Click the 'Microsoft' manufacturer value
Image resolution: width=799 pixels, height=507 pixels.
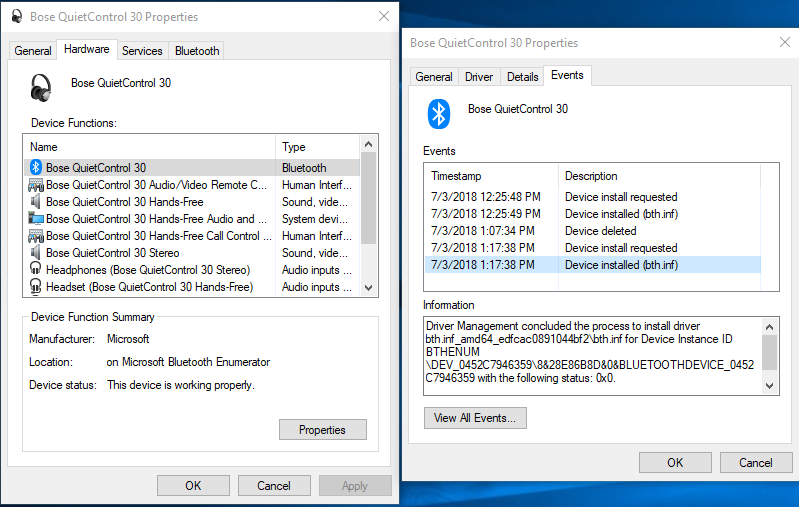coord(128,339)
